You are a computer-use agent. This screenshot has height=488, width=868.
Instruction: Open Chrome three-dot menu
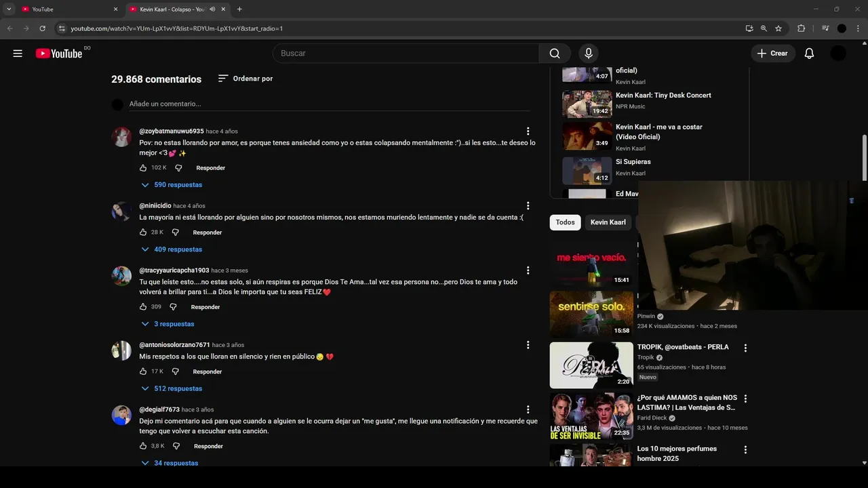859,28
